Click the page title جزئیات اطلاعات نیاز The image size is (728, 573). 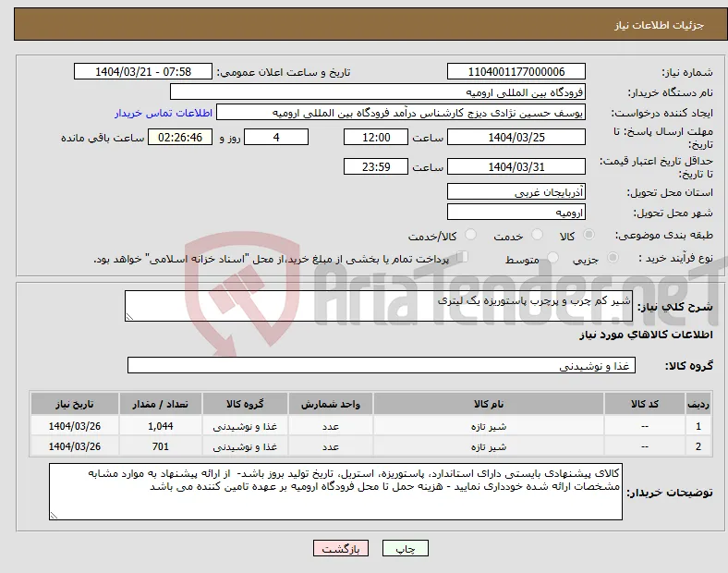tap(660, 25)
